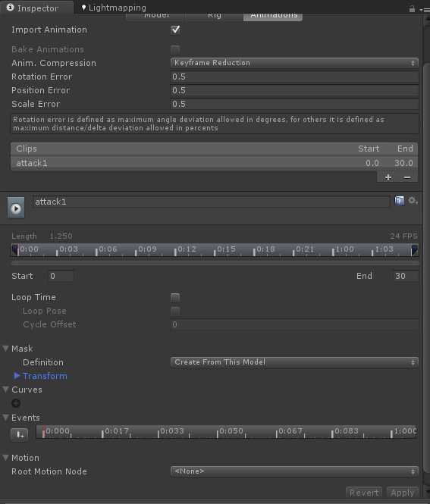Toggle Bake Animations checkbox
Viewport: 430px width, 504px height.
[x=175, y=49]
